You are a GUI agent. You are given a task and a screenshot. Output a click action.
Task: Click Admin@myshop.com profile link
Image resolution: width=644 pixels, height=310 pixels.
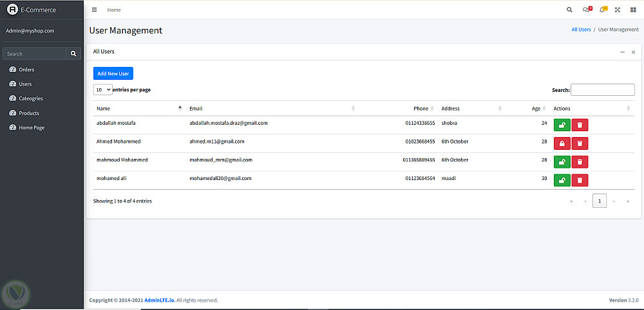click(30, 31)
